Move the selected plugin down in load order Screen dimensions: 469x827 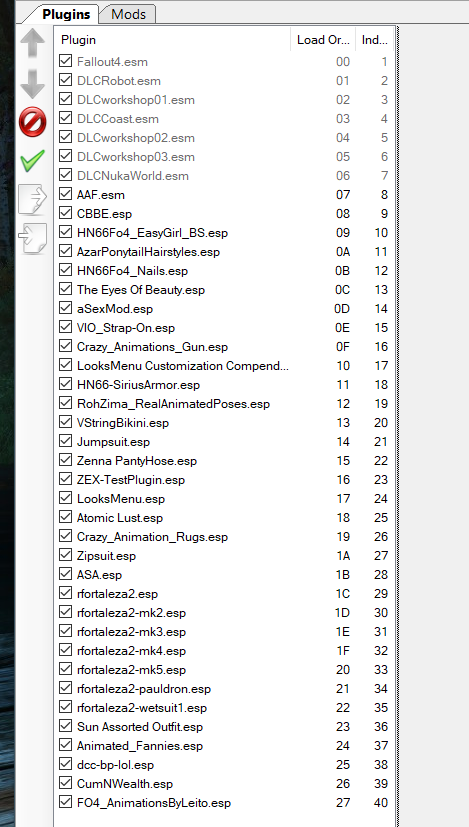point(33,83)
